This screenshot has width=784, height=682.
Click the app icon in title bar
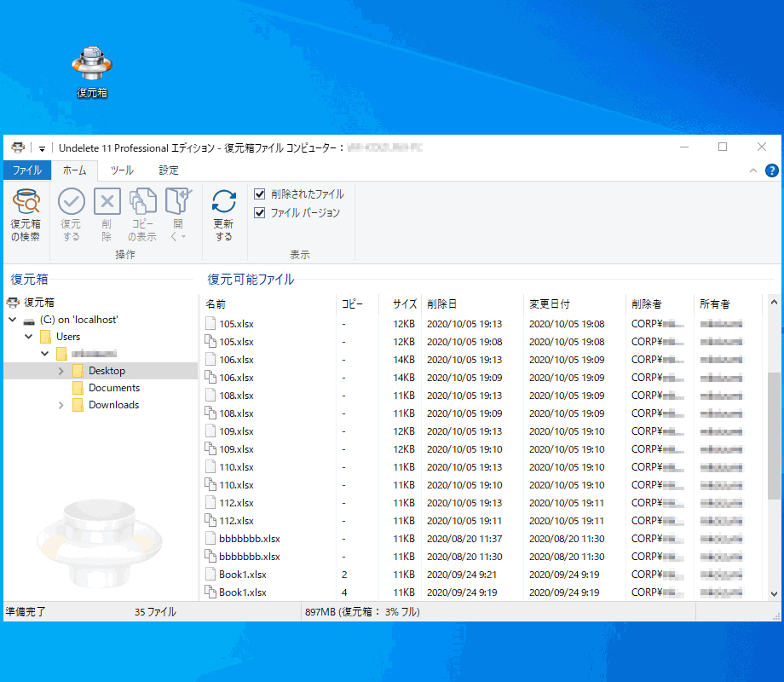tap(18, 147)
